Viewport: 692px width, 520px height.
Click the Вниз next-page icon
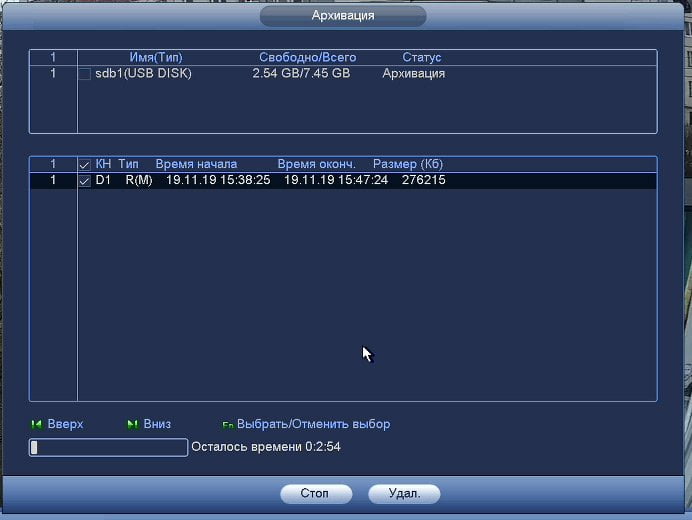pyautogui.click(x=132, y=424)
